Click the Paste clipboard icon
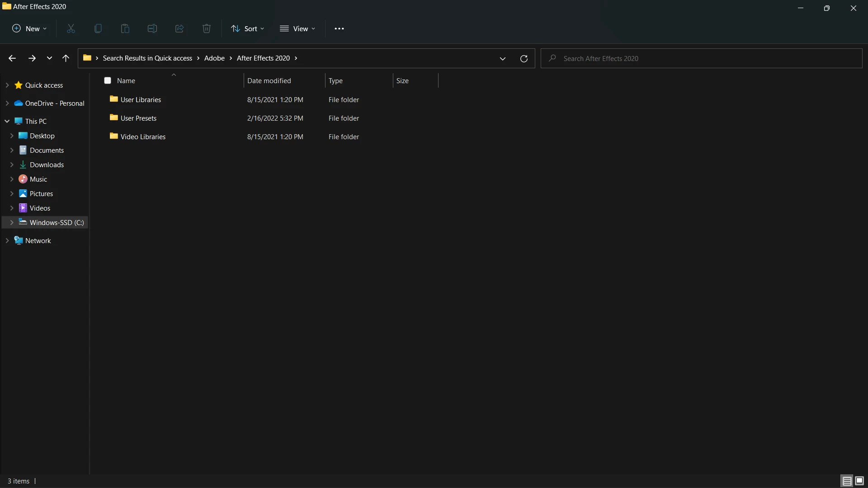The width and height of the screenshot is (868, 488). coord(125,28)
